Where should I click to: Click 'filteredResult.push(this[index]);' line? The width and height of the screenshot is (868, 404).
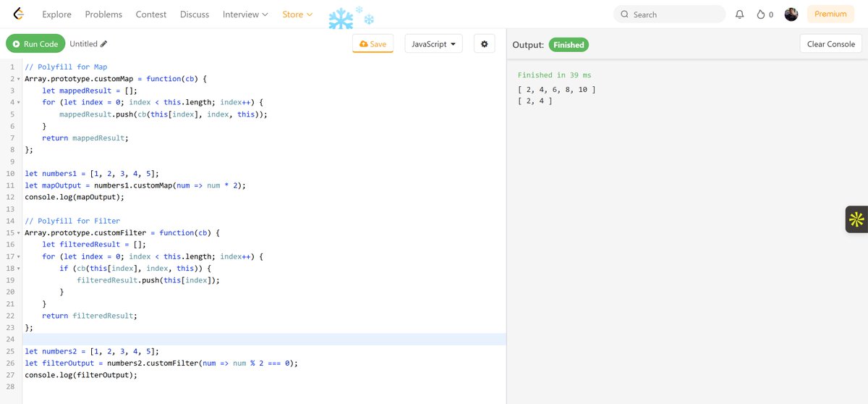(x=148, y=280)
